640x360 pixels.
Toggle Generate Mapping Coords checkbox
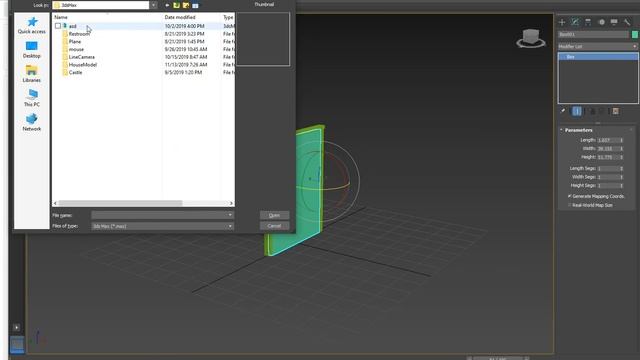click(569, 196)
